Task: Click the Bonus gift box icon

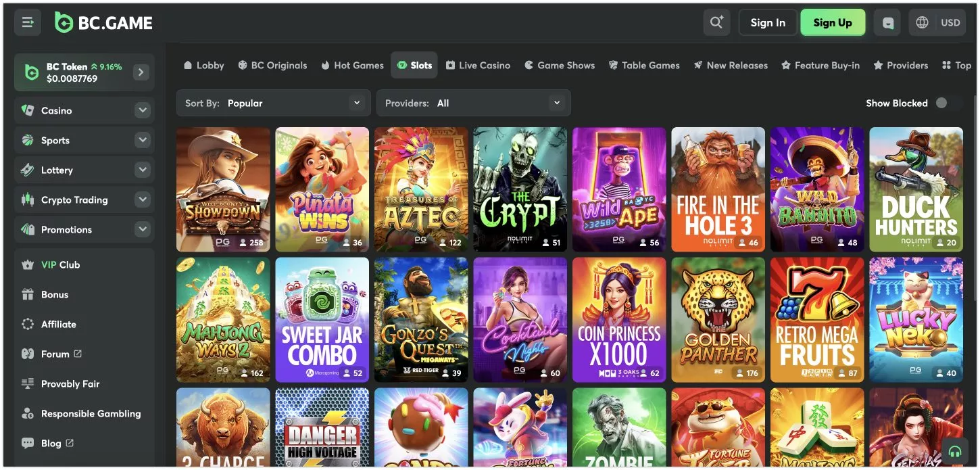Action: 28,295
